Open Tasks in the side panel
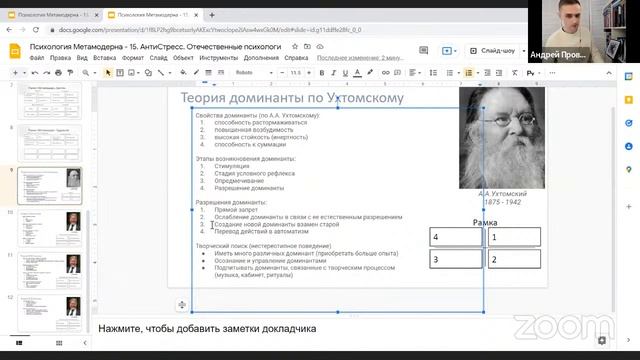The height and width of the screenshot is (360, 640). click(629, 123)
